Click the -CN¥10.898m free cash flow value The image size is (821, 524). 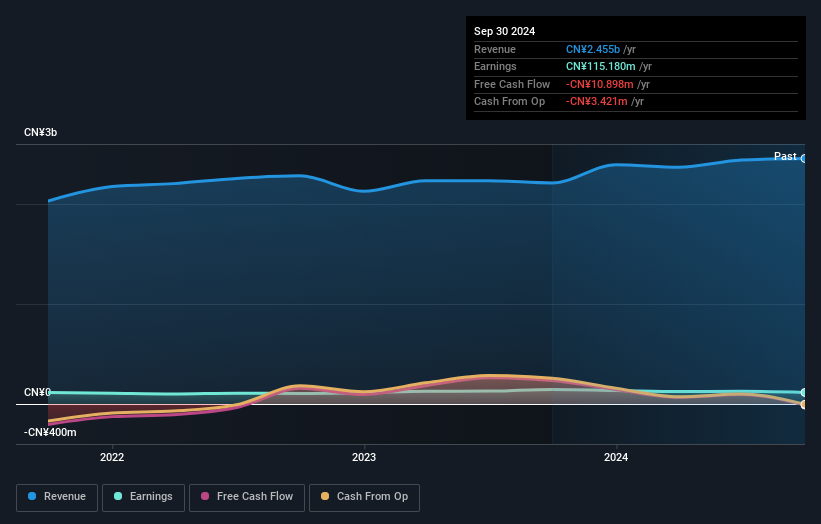[600, 84]
